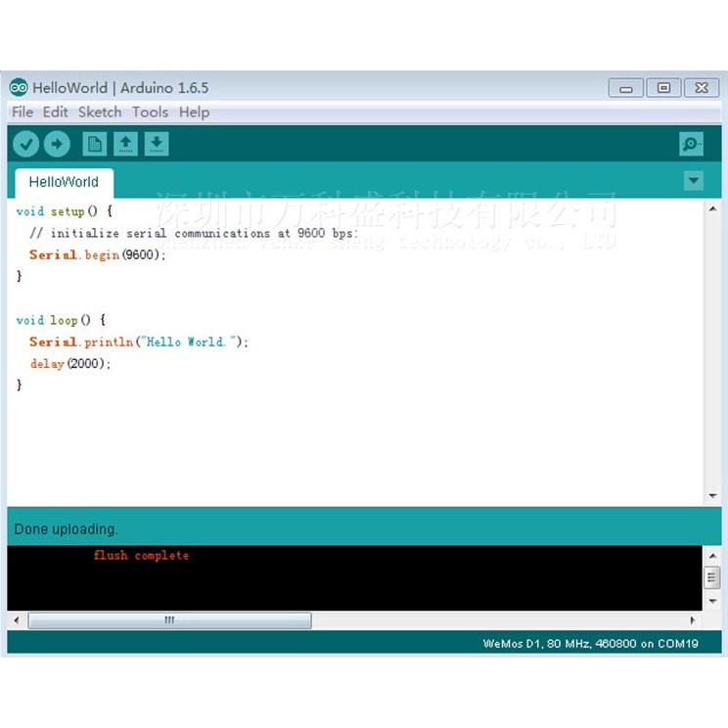
Task: Click the delay(2000); line
Action: click(x=70, y=364)
